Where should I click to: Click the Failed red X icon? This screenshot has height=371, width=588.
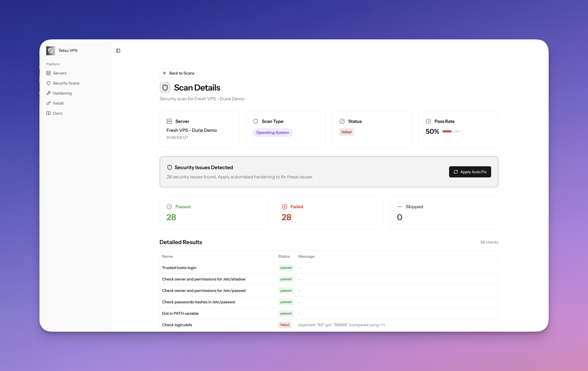(x=285, y=207)
